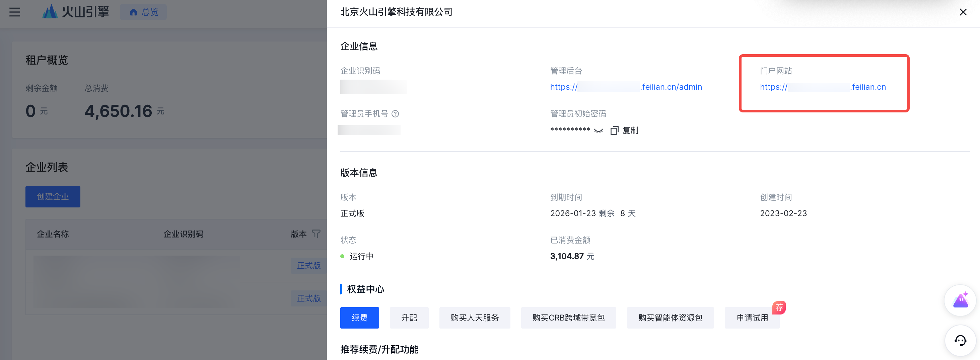The image size is (980, 360).
Task: Open the 管理后台 admin link
Action: (626, 87)
